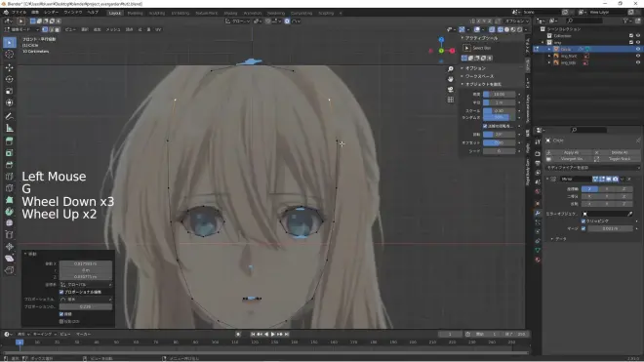Toggle perspective/orthographic grid icon in viewport
Image resolution: width=644 pixels, height=362 pixels.
coord(451,100)
